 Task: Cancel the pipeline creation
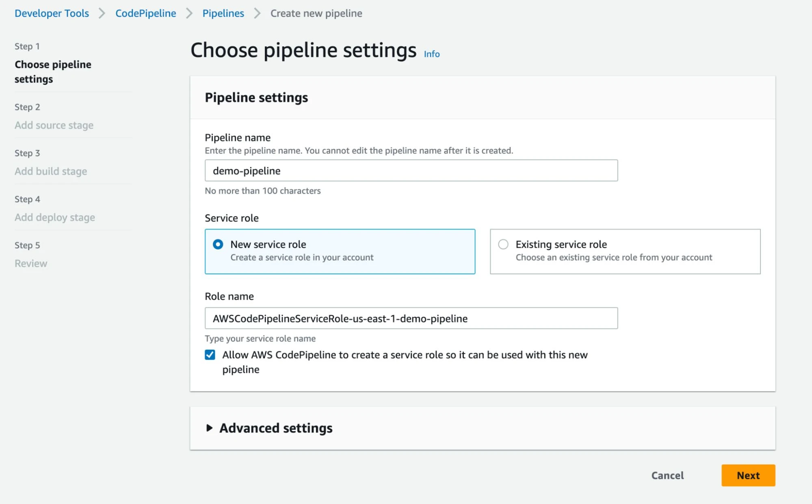coord(667,475)
